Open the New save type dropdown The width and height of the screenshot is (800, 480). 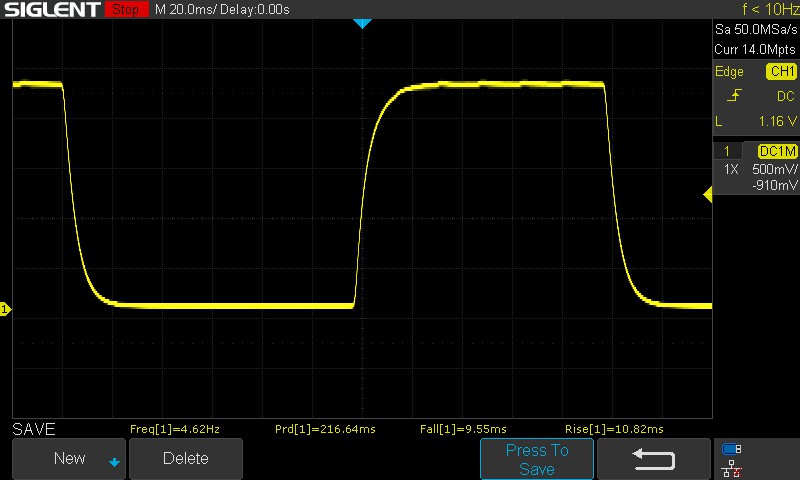click(69, 458)
